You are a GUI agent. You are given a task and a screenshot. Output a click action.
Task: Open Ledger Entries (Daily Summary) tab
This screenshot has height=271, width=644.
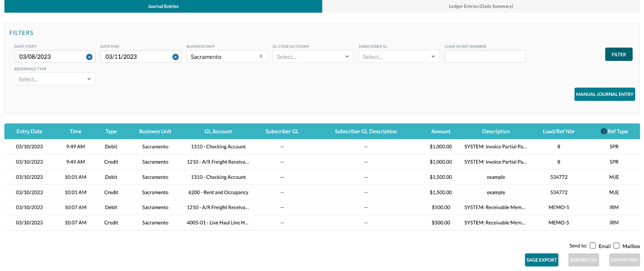481,6
